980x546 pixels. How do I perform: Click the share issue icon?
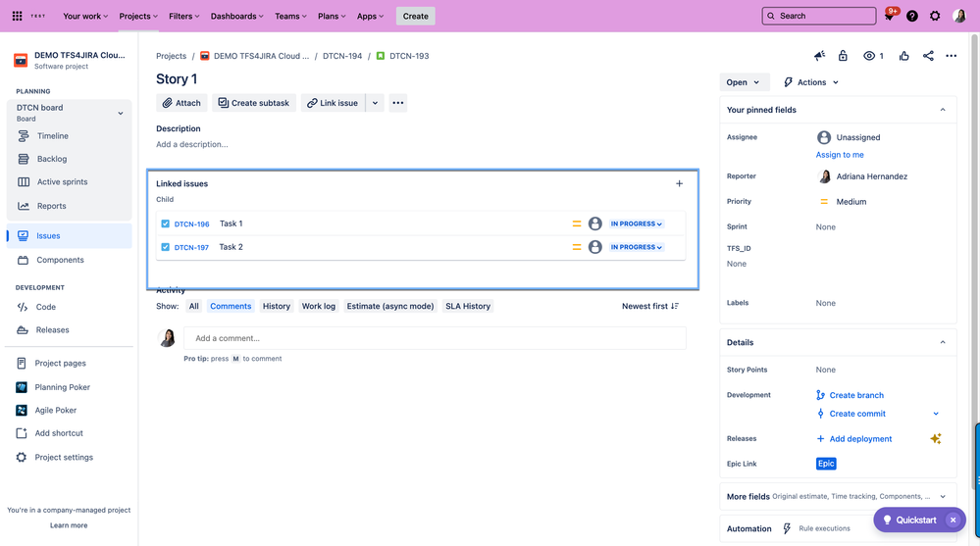pyautogui.click(x=928, y=56)
